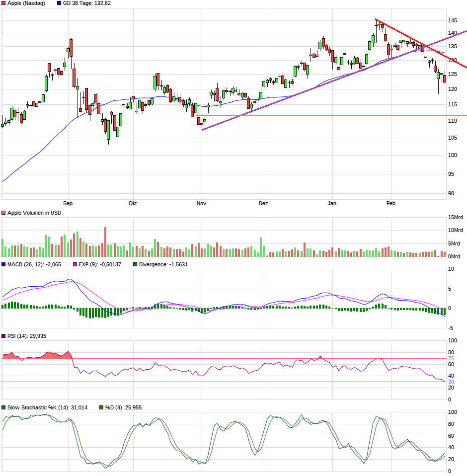This screenshot has height=476, width=467.
Task: Click the olive %D (3) legend swatch
Action: (101, 407)
